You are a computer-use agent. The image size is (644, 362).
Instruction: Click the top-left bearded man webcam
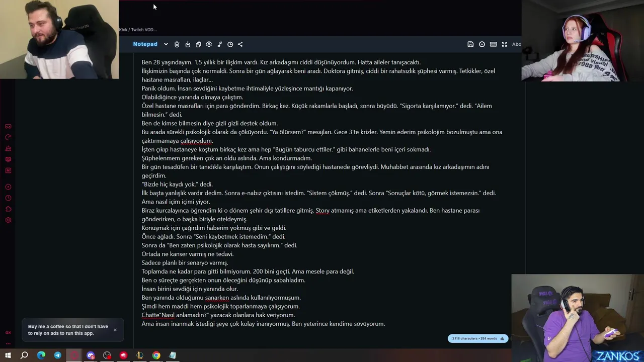pos(59,39)
